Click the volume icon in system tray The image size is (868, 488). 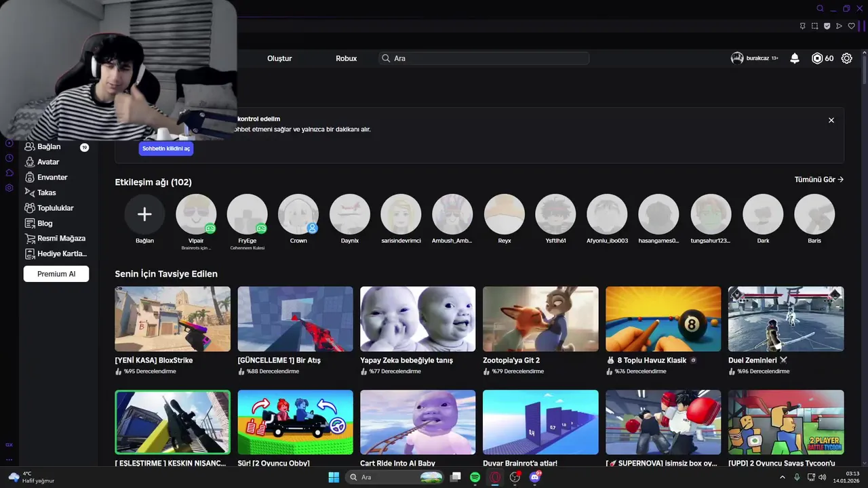(823, 477)
